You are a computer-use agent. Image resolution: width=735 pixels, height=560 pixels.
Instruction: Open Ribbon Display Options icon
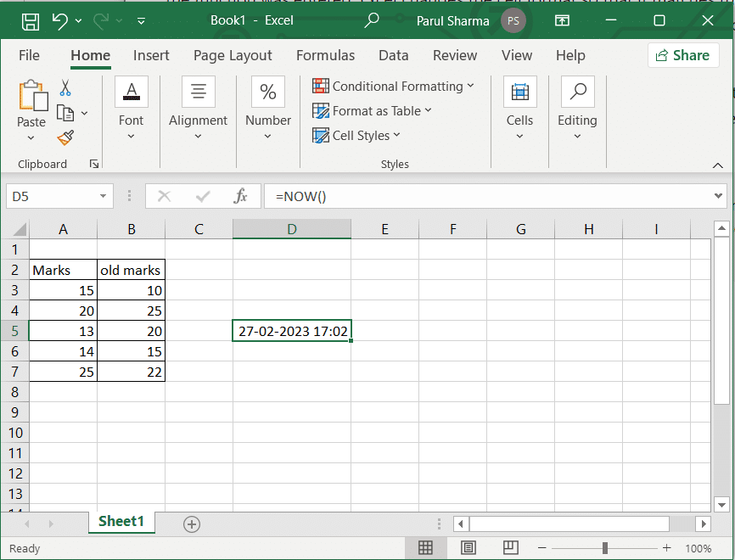coord(562,20)
